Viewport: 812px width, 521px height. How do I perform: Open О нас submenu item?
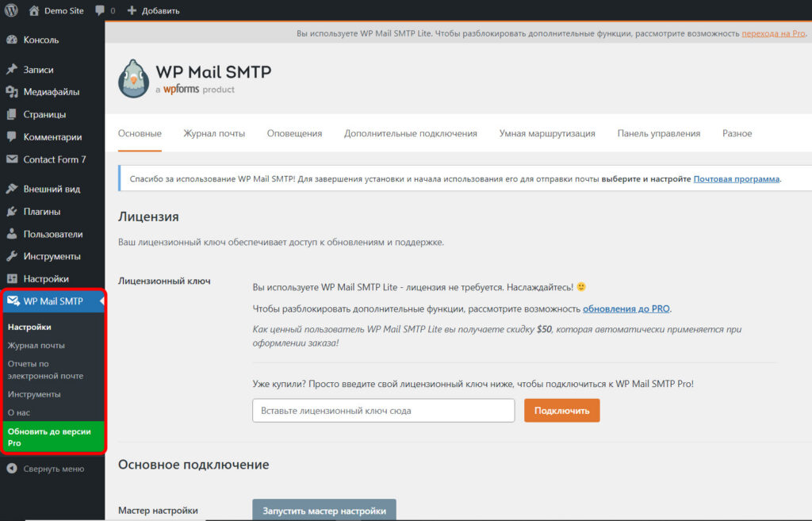[x=19, y=413]
